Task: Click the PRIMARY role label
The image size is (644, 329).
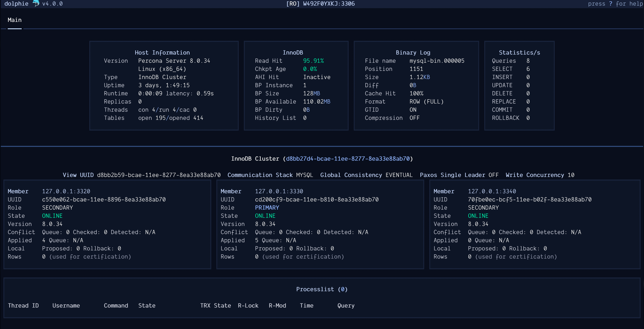Action: 267,207
